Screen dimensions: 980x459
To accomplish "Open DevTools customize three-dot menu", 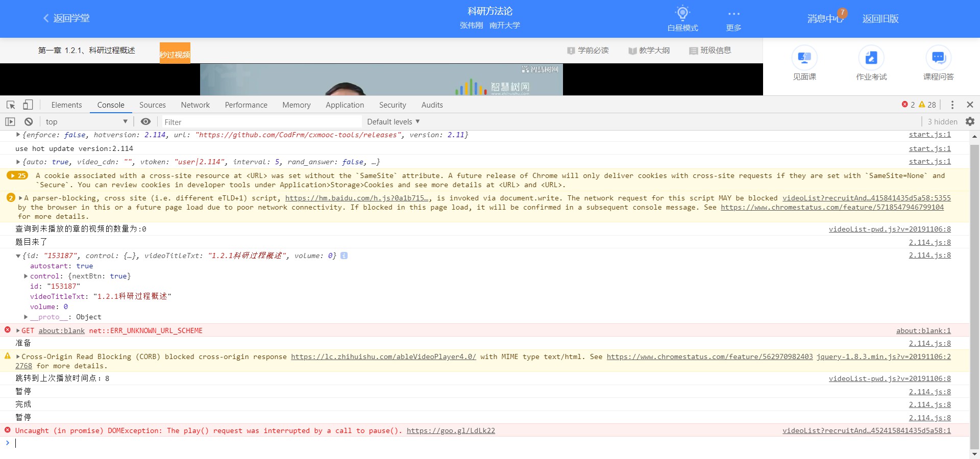I will (952, 105).
